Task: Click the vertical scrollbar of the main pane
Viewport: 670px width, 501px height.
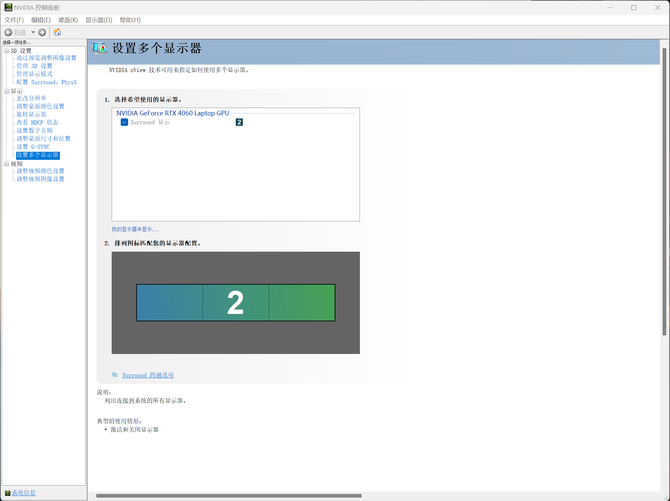Action: point(664,192)
